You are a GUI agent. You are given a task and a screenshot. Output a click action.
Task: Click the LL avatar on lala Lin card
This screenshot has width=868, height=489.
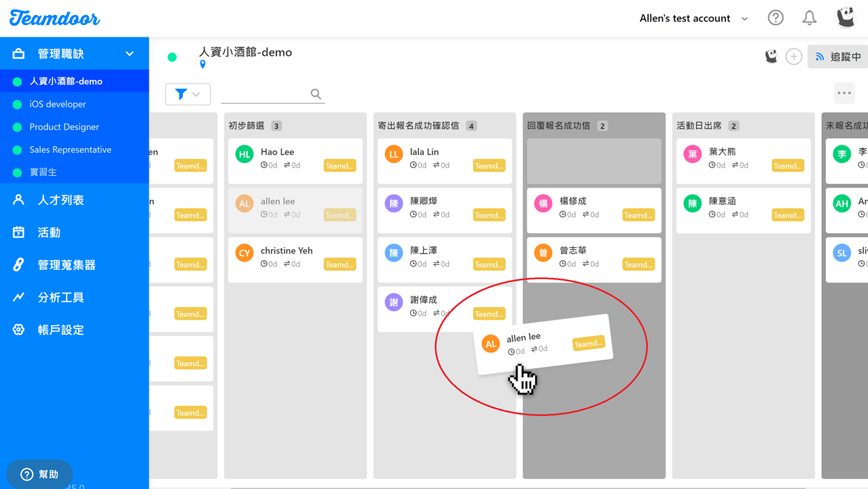[x=394, y=154]
